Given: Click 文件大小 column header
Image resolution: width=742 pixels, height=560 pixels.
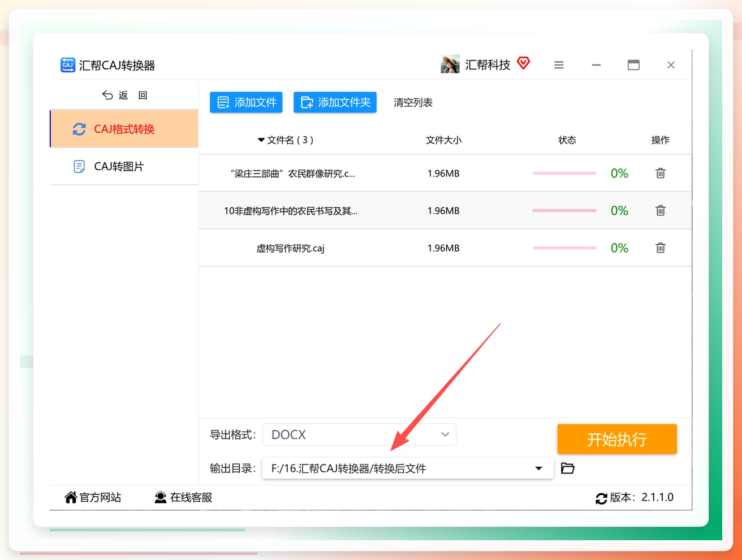Looking at the screenshot, I should pos(443,140).
